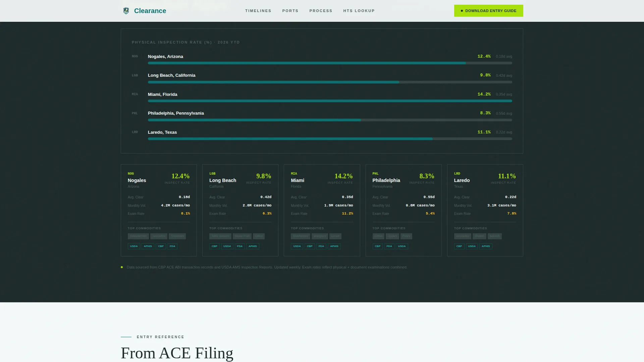
Task: Click Miami's 11.2% exam rate value
Action: pyautogui.click(x=347, y=214)
